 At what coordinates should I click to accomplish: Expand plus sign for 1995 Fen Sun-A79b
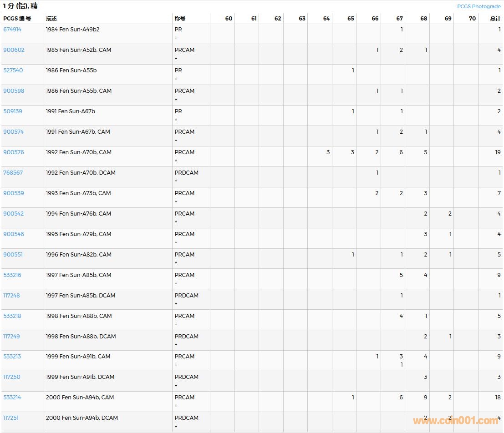pos(176,242)
